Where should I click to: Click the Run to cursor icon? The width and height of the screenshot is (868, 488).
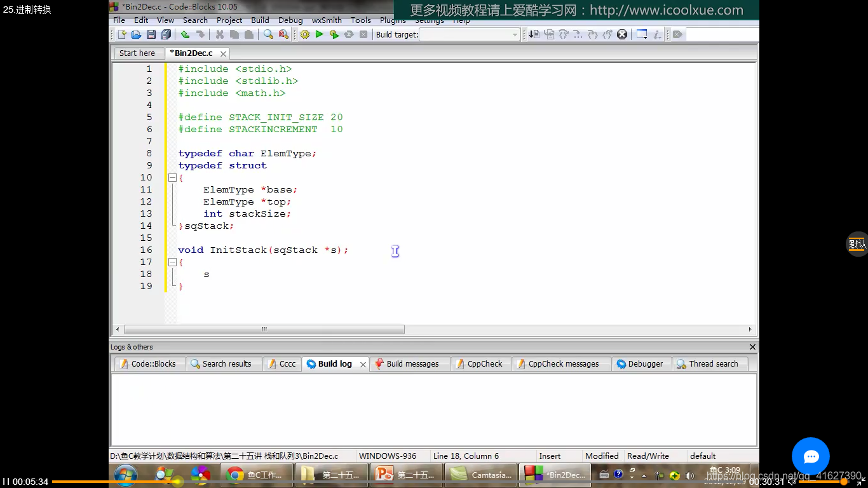(x=549, y=34)
